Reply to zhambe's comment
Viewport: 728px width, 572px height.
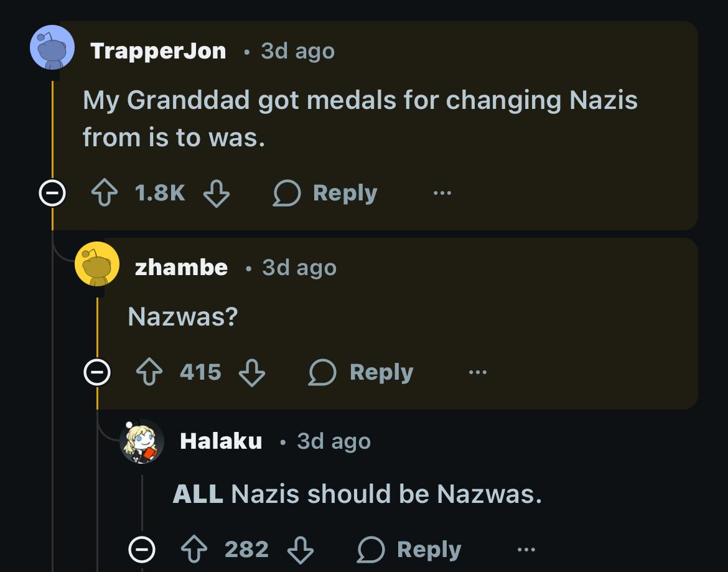362,372
